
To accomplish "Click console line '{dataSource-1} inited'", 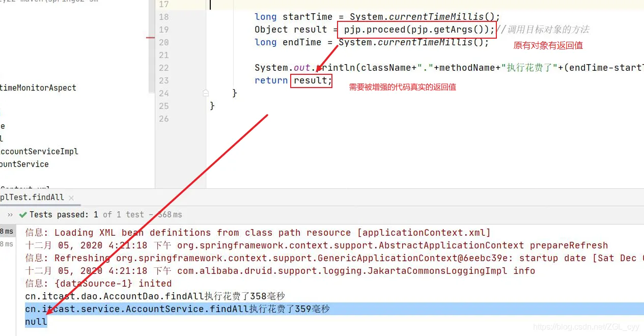I will pyautogui.click(x=98, y=284).
